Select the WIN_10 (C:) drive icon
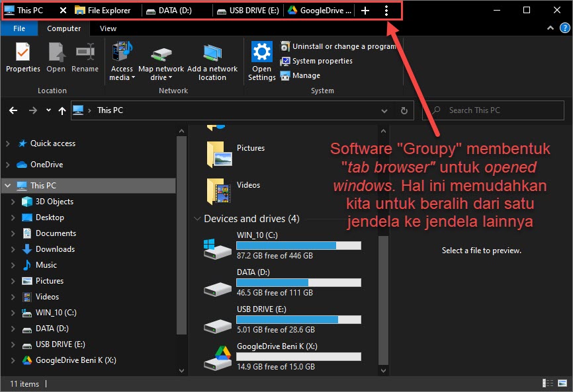This screenshot has height=392, width=573. (217, 249)
